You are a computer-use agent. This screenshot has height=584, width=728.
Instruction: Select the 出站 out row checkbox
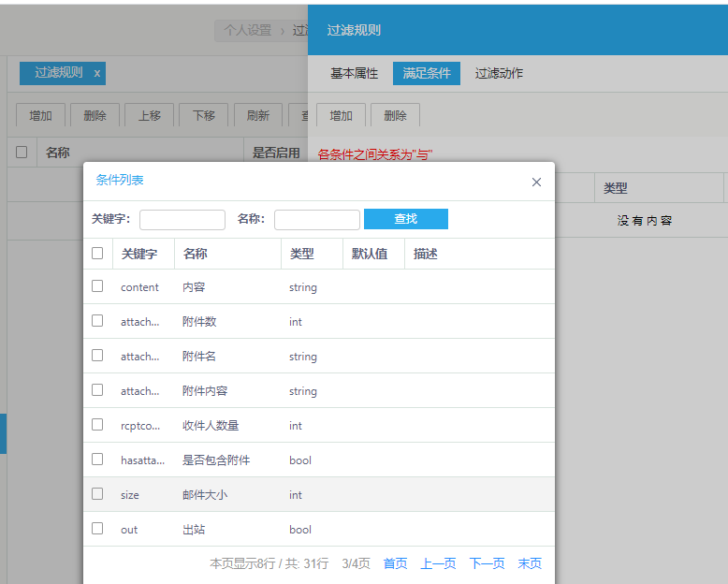(97, 529)
